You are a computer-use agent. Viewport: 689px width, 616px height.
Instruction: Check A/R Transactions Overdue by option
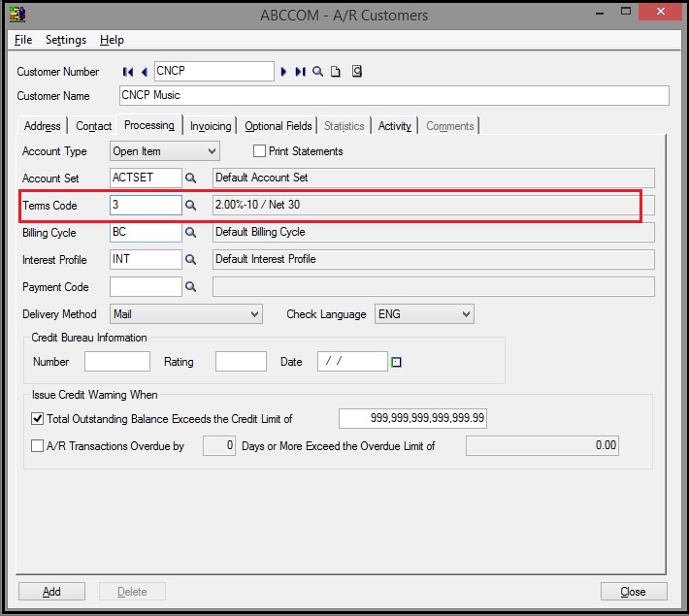point(37,446)
